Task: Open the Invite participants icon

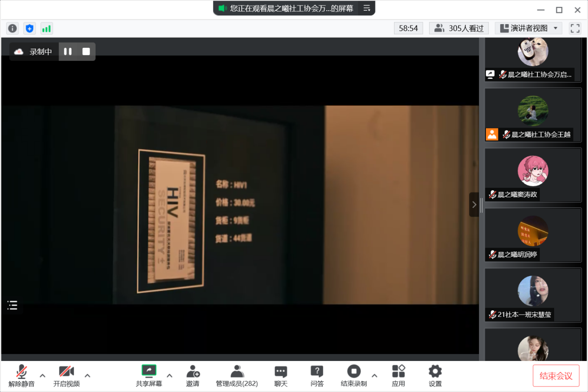Action: pos(193,375)
